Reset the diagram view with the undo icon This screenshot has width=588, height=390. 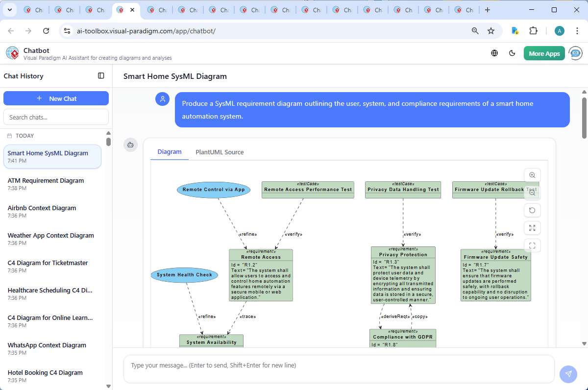click(532, 210)
